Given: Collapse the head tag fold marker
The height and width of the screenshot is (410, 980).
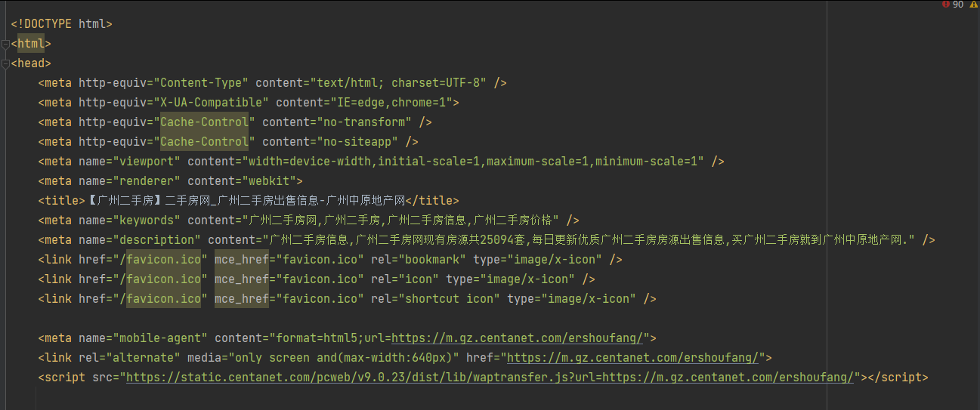Looking at the screenshot, I should pyautogui.click(x=5, y=63).
